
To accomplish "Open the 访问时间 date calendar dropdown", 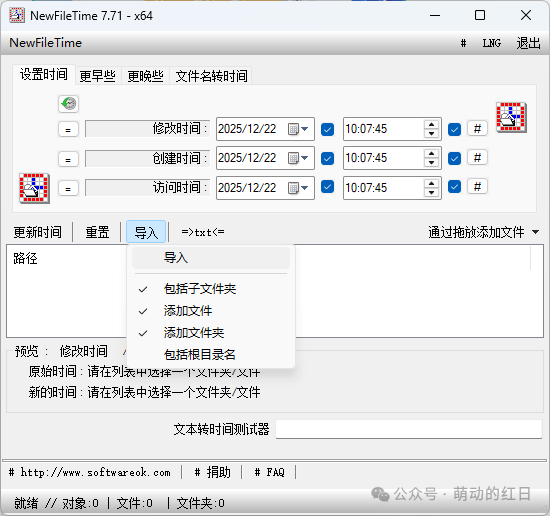I will tap(298, 188).
